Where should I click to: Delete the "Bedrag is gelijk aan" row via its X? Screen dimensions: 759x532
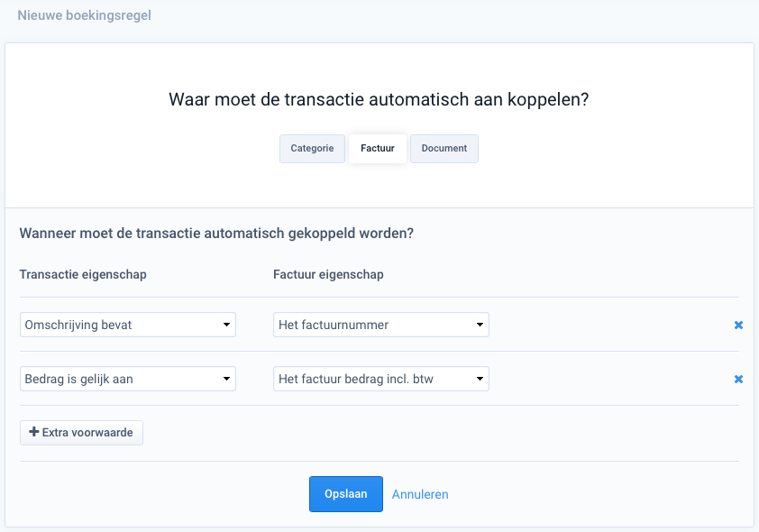[738, 379]
